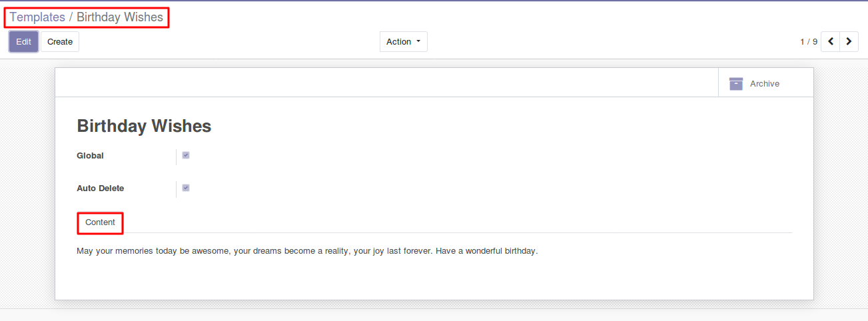
Task: Toggle the Auto Delete checkbox
Action: (x=186, y=188)
